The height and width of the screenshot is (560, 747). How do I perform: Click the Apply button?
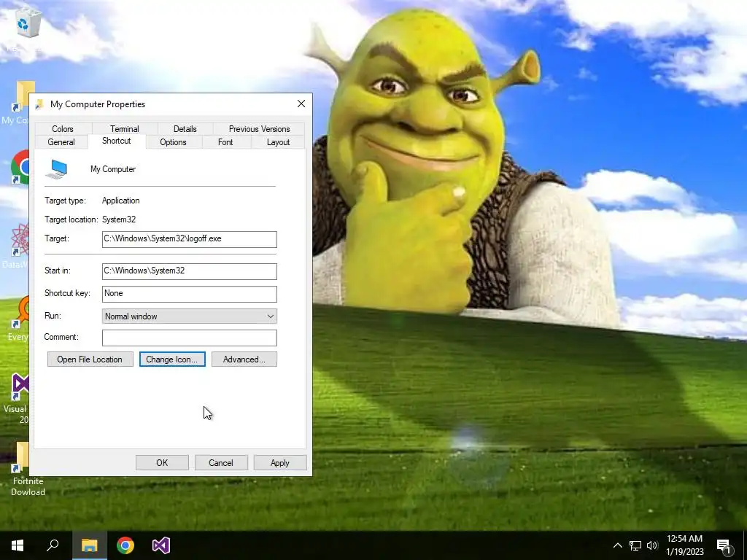(x=279, y=463)
